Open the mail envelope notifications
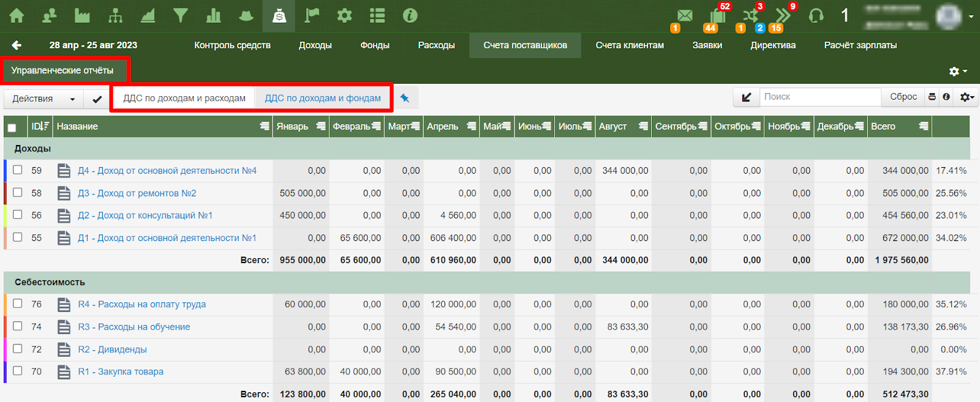980x402 pixels. tap(685, 15)
